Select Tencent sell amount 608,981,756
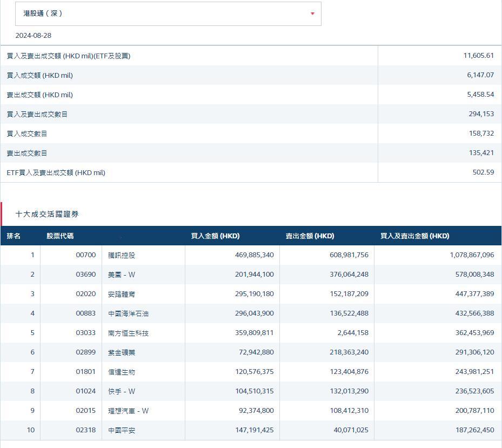Viewport: 502px width, 448px height. pos(349,255)
